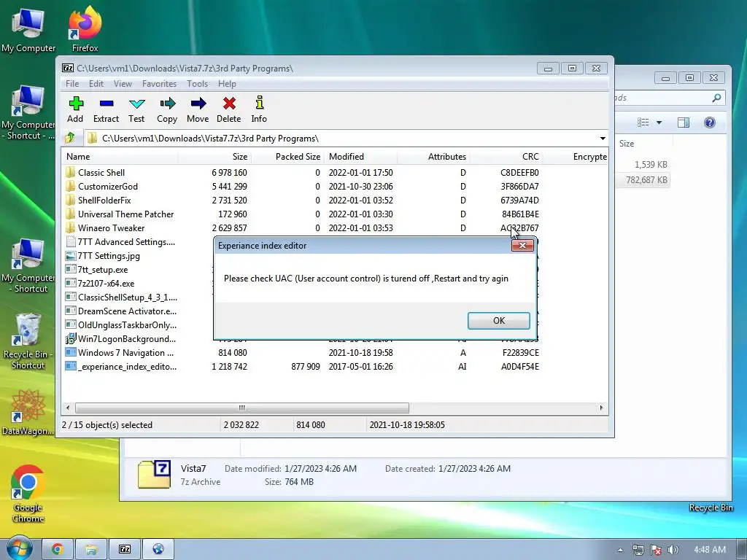This screenshot has height=560, width=747.
Task: Open Google Chrome desktop shortcut
Action: (x=28, y=494)
